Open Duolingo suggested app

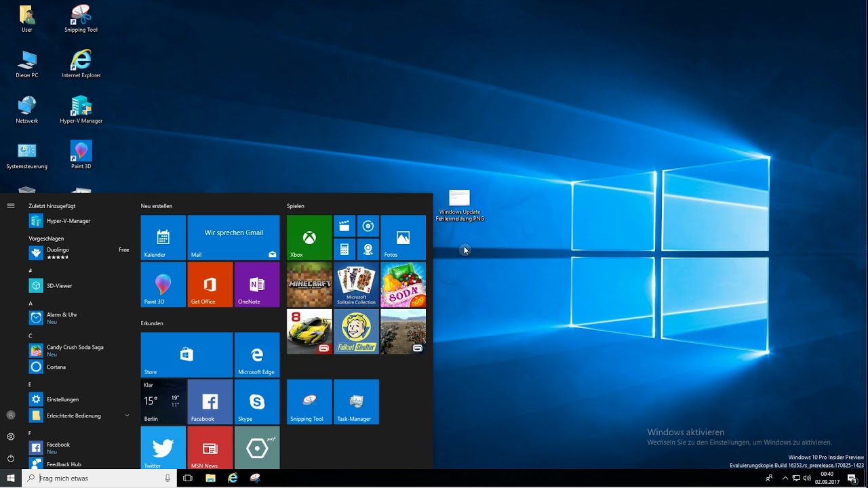(x=79, y=253)
